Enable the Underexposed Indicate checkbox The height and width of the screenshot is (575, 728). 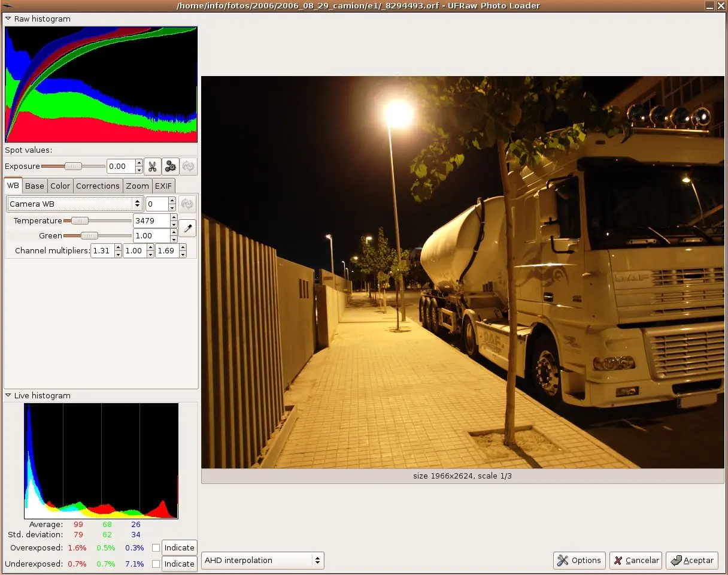(156, 564)
